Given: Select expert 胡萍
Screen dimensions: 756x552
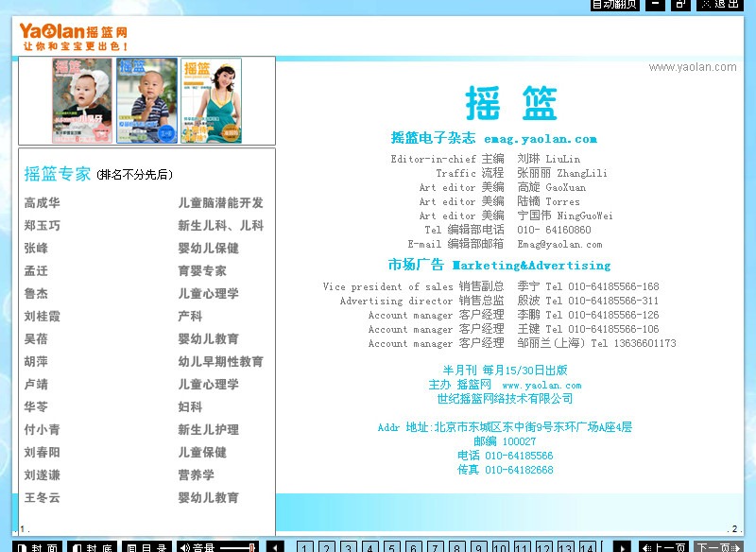Looking at the screenshot, I should pyautogui.click(x=36, y=361).
